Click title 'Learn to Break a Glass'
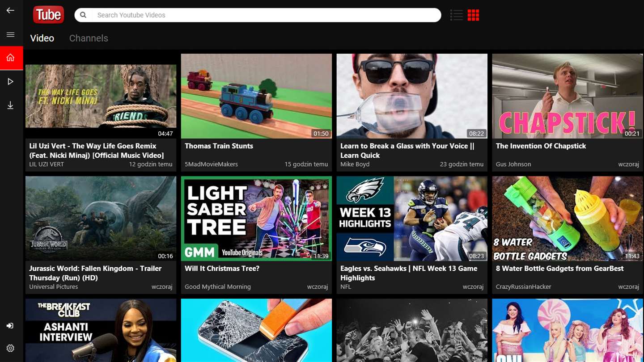Viewport: 644px width, 362px height. pos(407,151)
